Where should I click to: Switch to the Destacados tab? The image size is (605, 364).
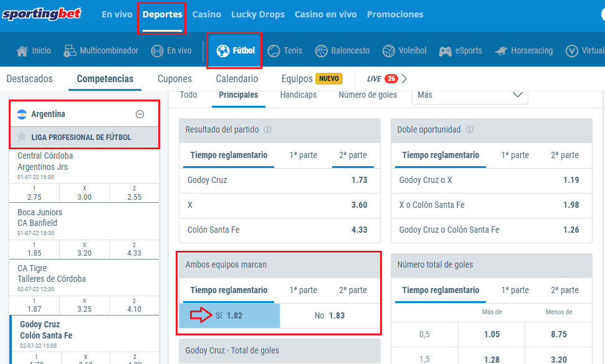coord(30,79)
